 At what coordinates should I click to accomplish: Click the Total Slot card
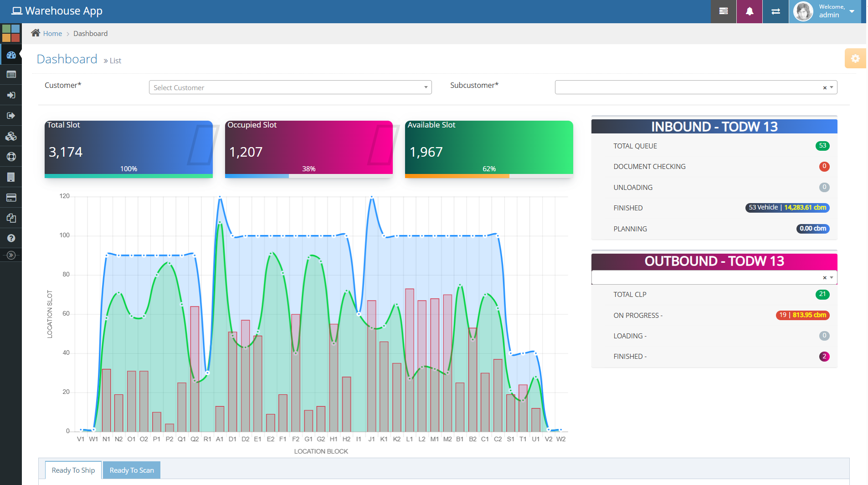pyautogui.click(x=128, y=149)
